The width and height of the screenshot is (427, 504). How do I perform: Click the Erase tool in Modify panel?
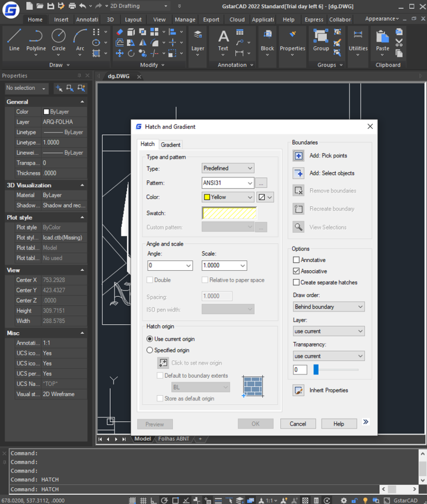pyautogui.click(x=120, y=32)
